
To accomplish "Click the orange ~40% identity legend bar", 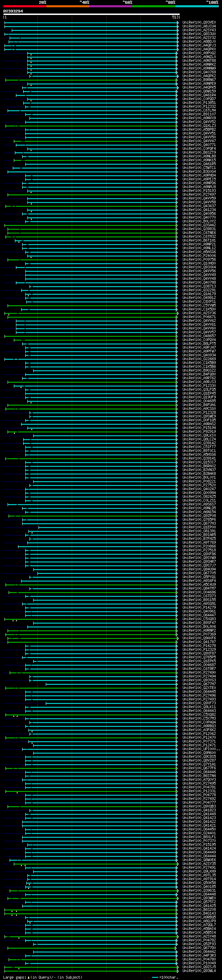I will click(68, 6).
